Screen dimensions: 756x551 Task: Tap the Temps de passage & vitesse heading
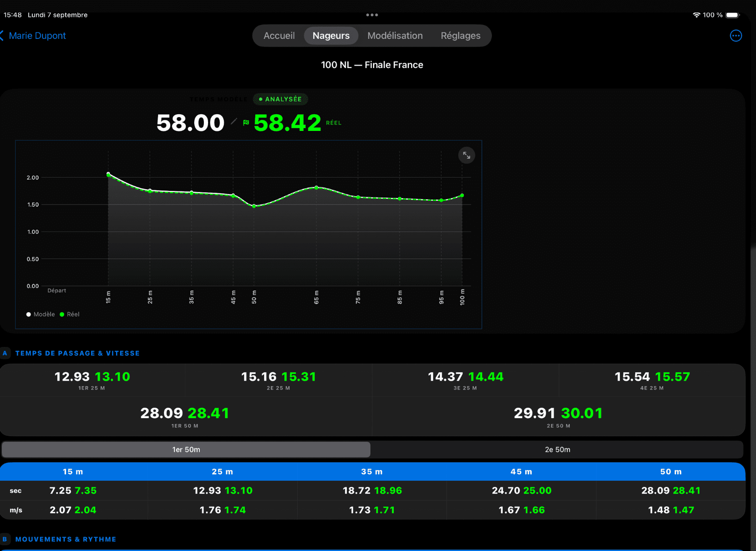click(x=77, y=353)
